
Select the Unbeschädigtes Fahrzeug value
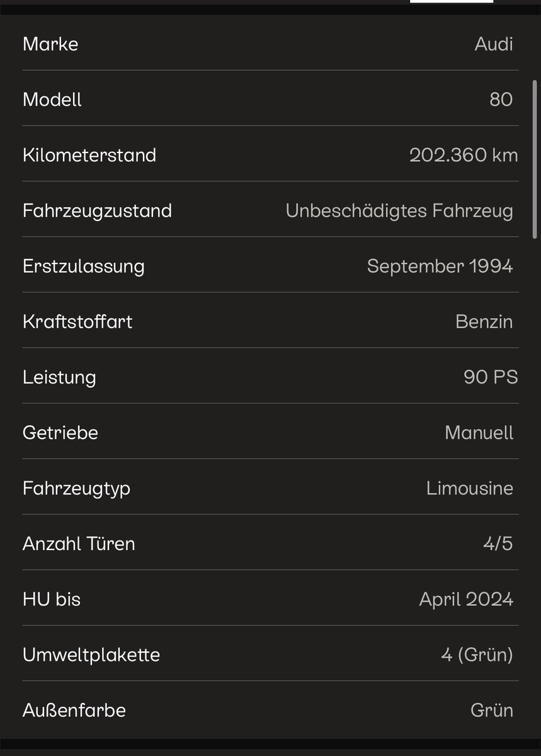click(399, 210)
